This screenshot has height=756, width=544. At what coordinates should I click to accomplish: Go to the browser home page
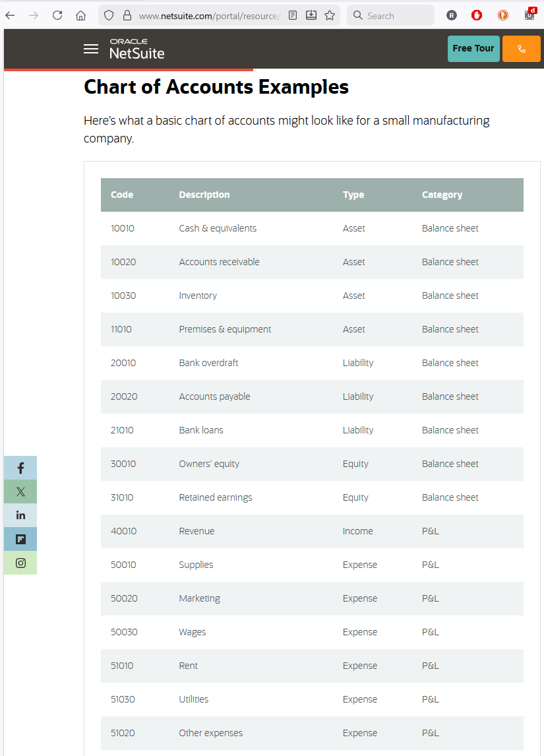click(x=80, y=15)
